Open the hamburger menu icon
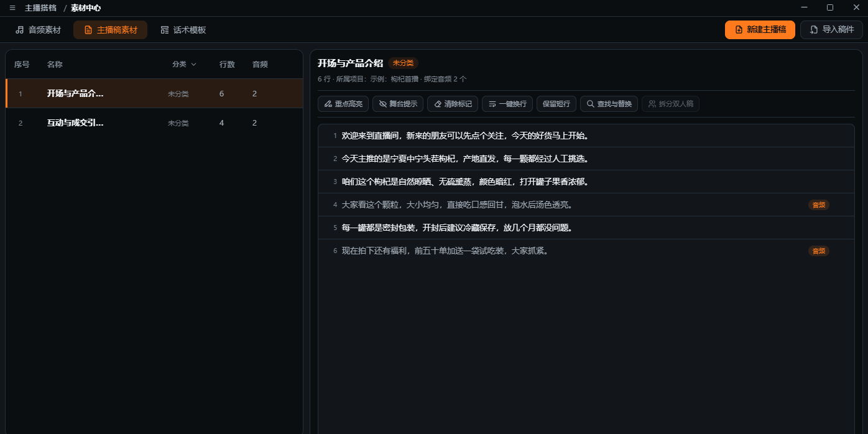The height and width of the screenshot is (434, 868). coord(12,8)
